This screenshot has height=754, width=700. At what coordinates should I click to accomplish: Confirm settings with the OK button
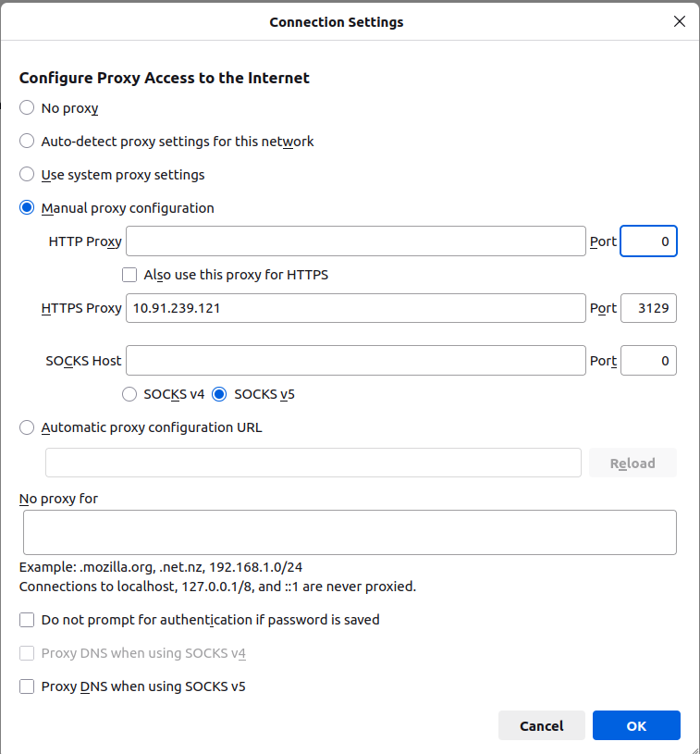(x=636, y=726)
